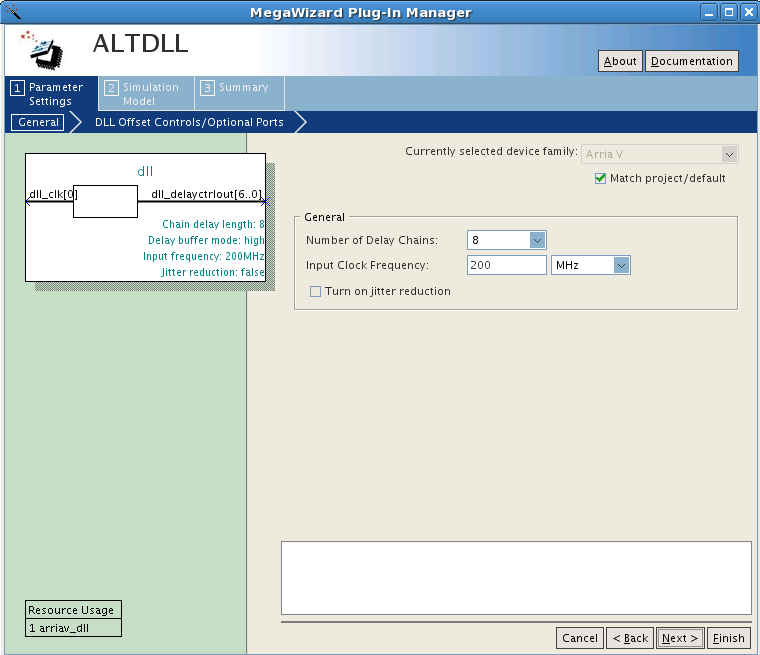The height and width of the screenshot is (655, 760).
Task: Open Number of Delay Chains dropdown
Action: [x=507, y=240]
